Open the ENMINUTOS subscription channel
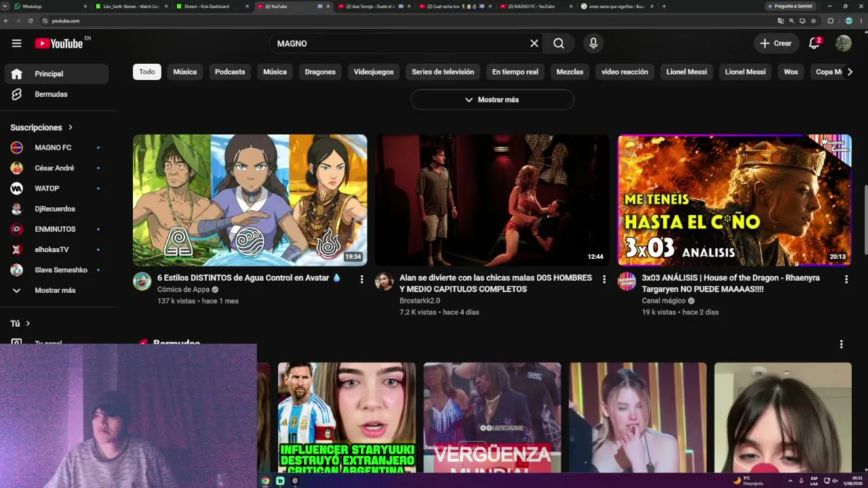 (56, 229)
